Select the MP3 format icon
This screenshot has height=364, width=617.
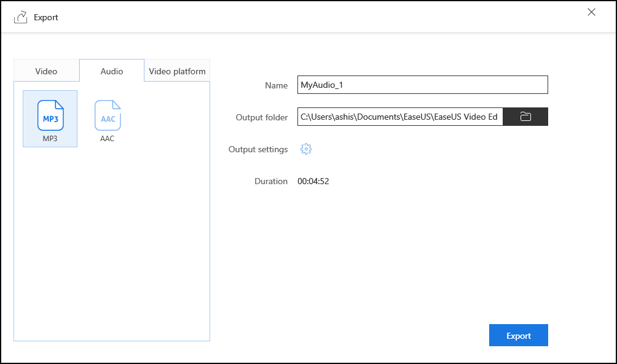[x=50, y=115]
